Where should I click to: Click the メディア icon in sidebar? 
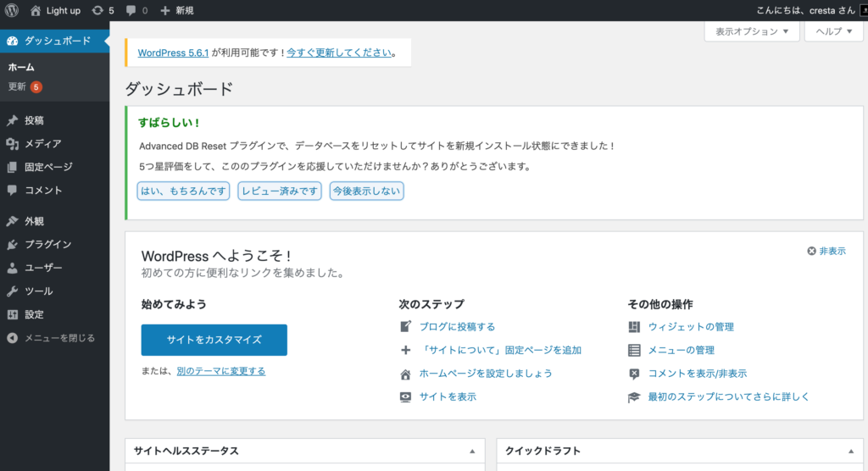(12, 144)
